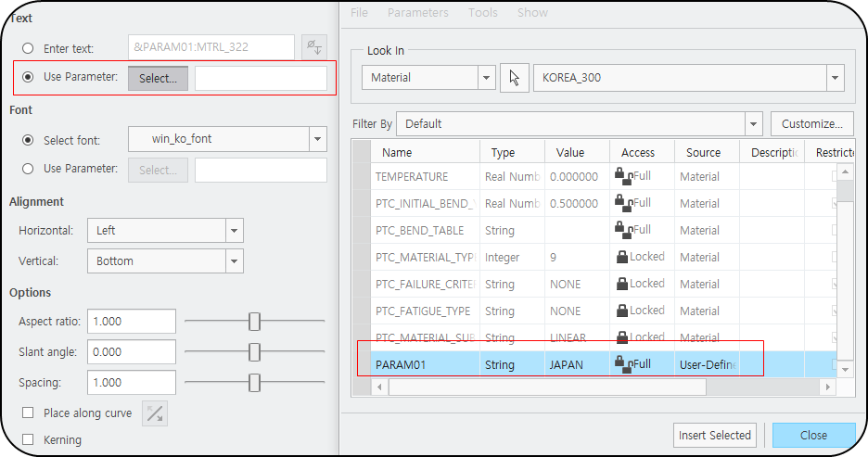Click the Value column header
The width and height of the screenshot is (868, 457).
(x=578, y=152)
